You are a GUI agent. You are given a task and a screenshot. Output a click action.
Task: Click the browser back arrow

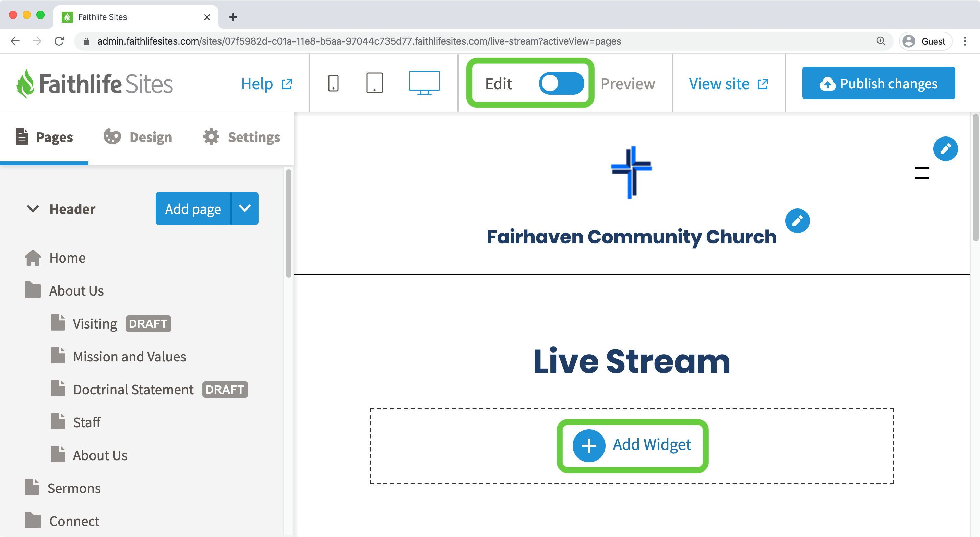[x=15, y=41]
